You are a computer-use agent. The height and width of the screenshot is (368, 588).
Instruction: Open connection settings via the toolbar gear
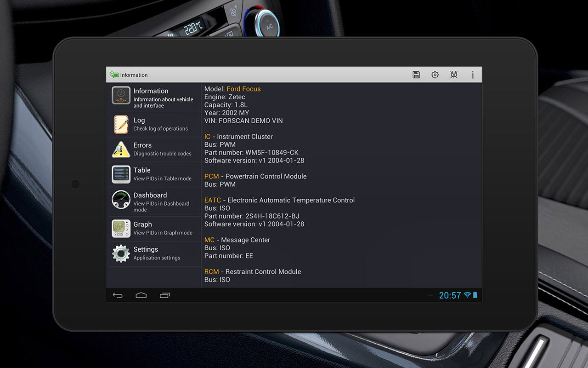coord(435,75)
